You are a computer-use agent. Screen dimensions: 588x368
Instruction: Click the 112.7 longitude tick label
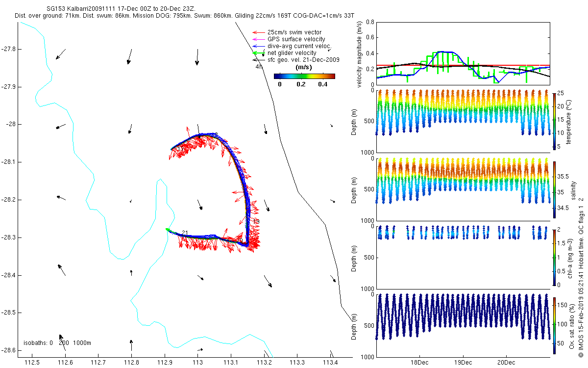98,363
